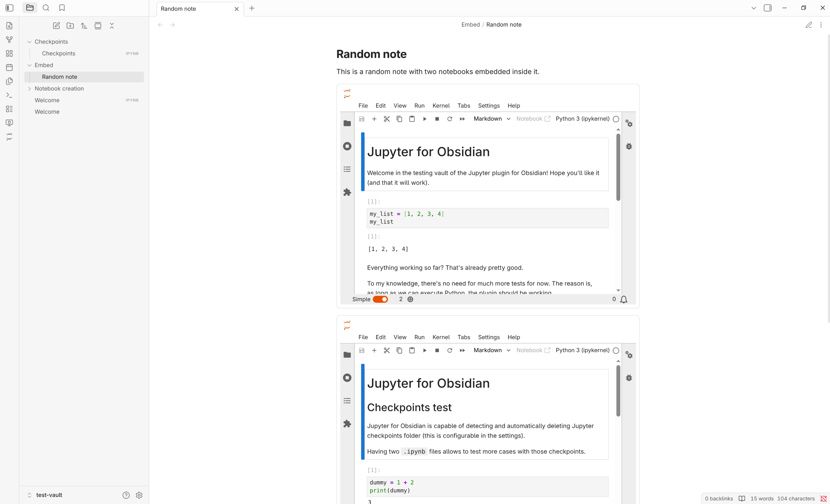
Task: Restart and run all cells in second notebook
Action: pos(462,351)
